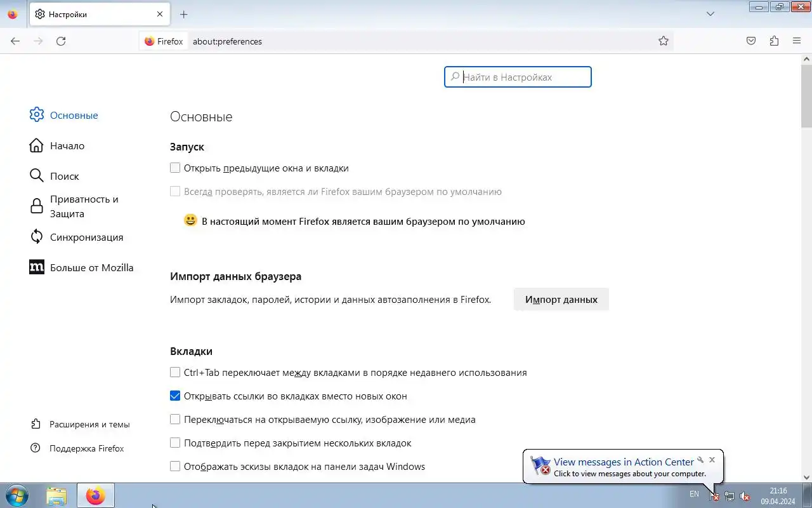Click the Firefox taskbar button
Screen dimensions: 812x508
(x=96, y=495)
